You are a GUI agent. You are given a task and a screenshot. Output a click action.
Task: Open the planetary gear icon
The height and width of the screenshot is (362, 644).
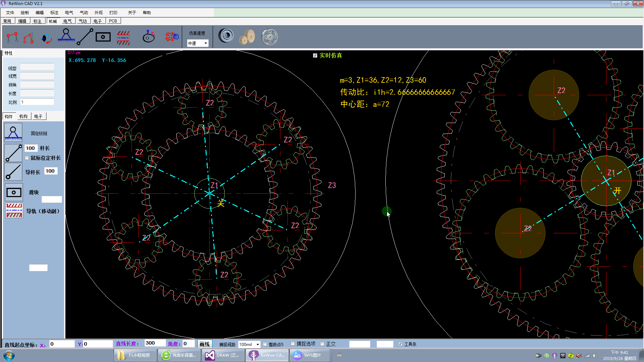point(270,37)
